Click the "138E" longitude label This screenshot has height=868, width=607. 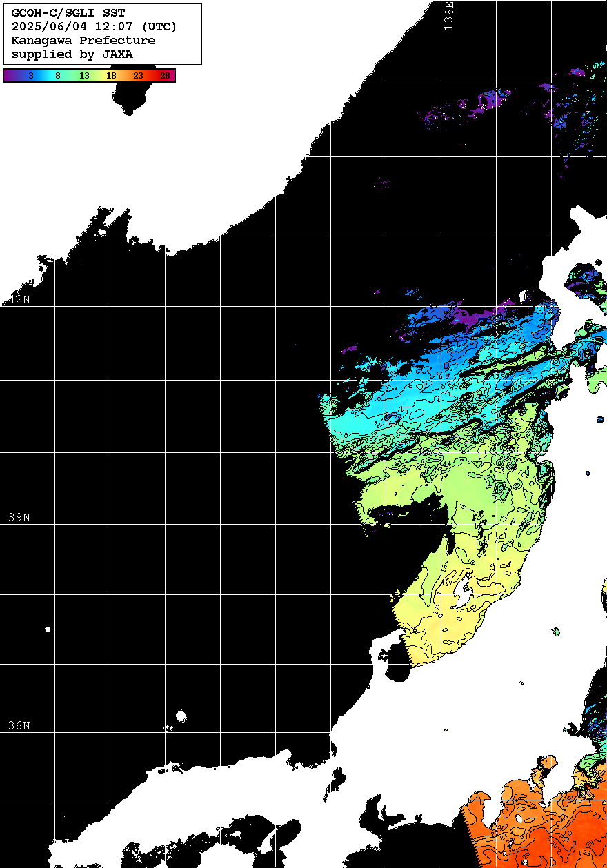click(x=449, y=15)
